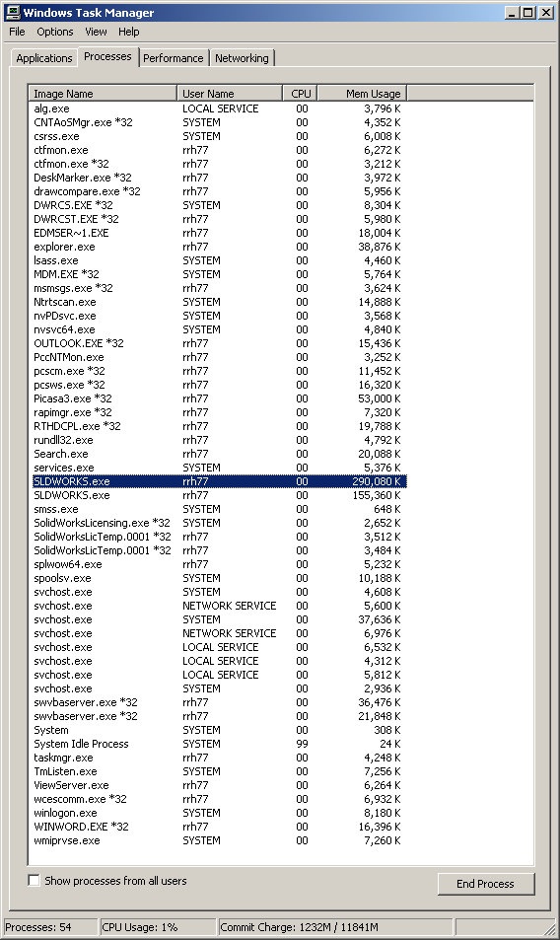Select the DeskMarker.exe *32 process
The image size is (560, 940).
[x=220, y=178]
